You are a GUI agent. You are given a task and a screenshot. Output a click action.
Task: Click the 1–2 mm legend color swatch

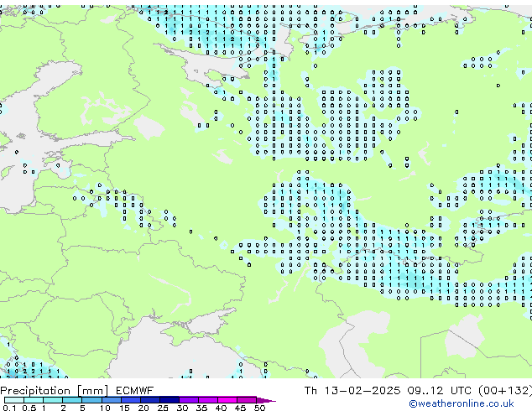tap(53, 400)
